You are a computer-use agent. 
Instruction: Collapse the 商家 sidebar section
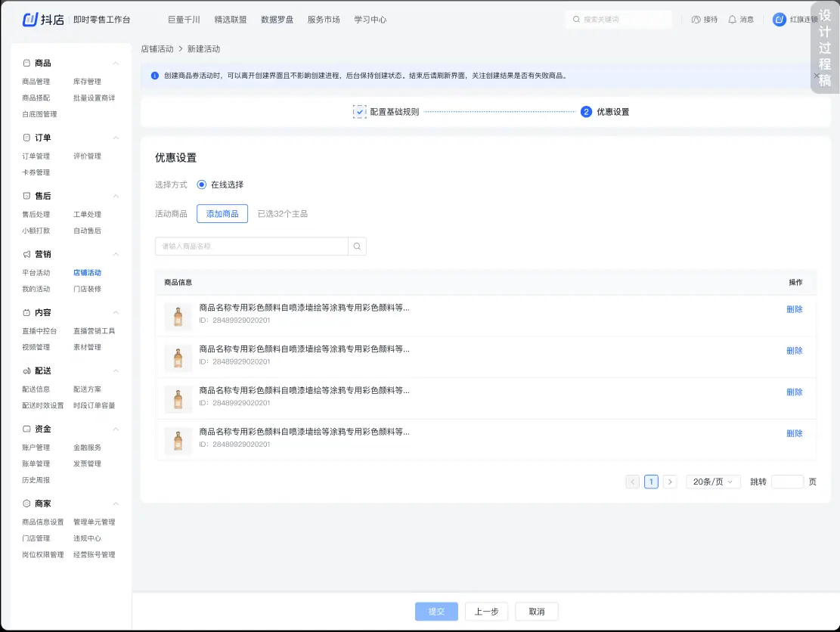pyautogui.click(x=116, y=504)
